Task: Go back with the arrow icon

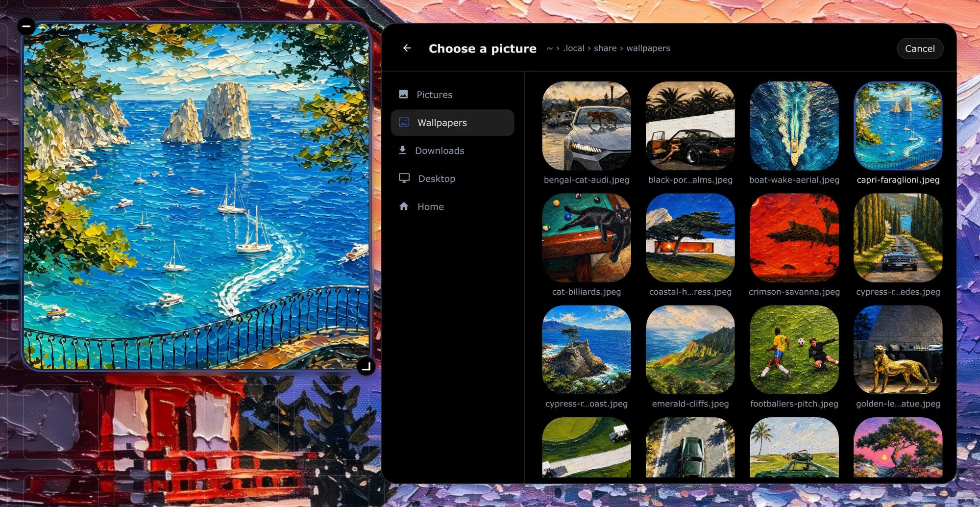Action: pos(407,48)
